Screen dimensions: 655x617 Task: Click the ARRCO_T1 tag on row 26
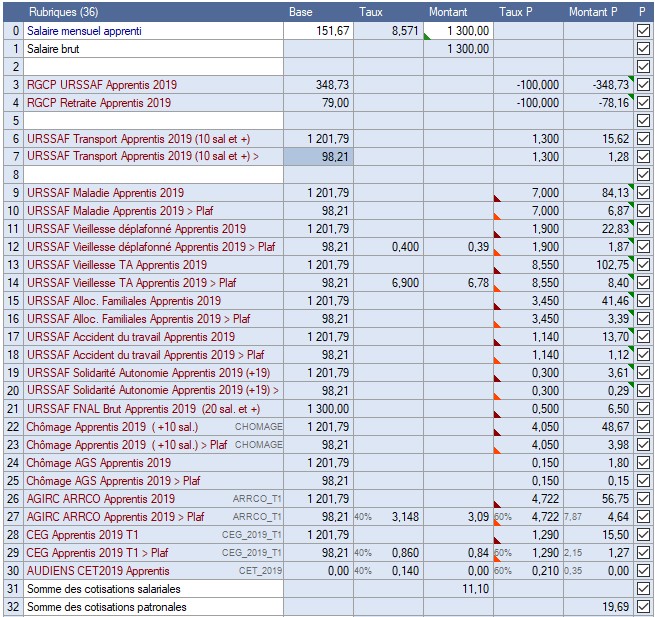[x=257, y=499]
